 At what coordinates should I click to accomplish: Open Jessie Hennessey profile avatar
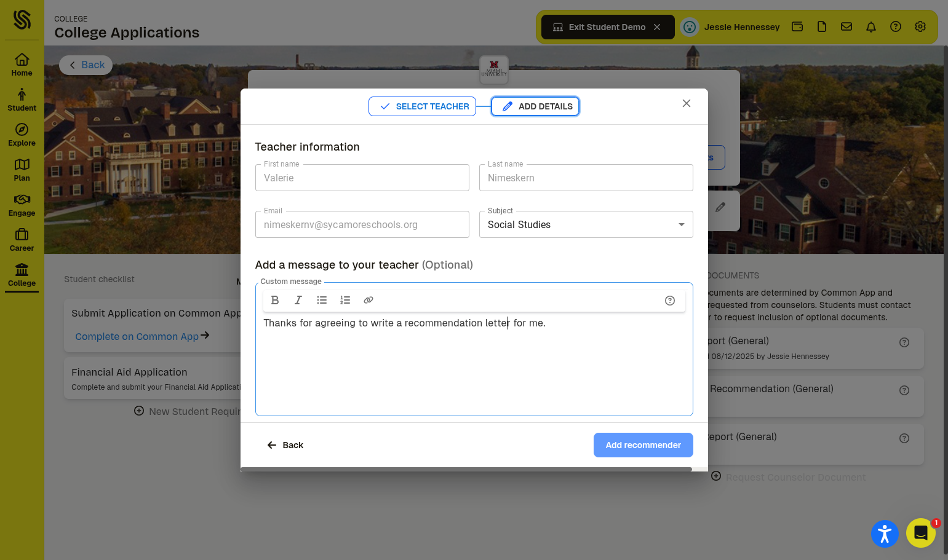690,27
